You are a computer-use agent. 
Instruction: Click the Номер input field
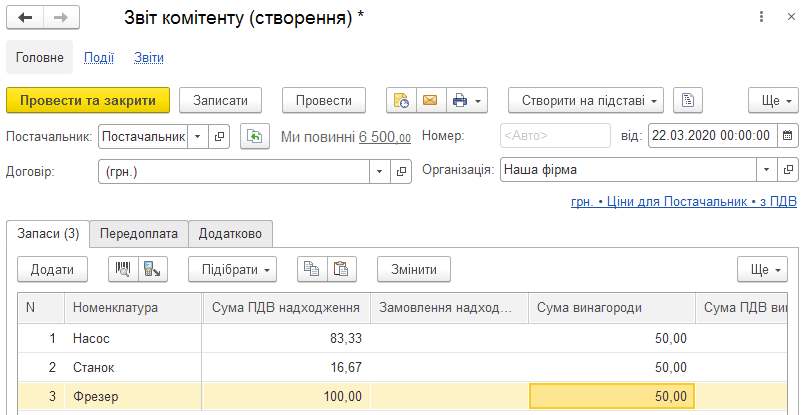coord(555,136)
